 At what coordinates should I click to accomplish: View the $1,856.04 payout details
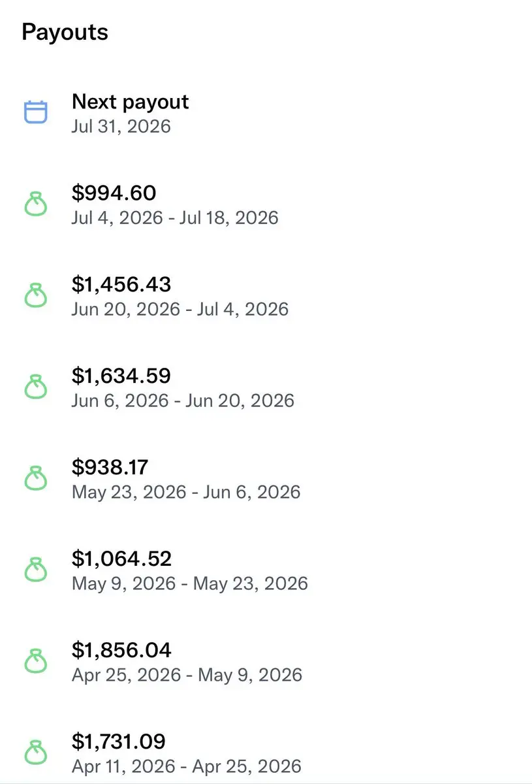(x=266, y=662)
